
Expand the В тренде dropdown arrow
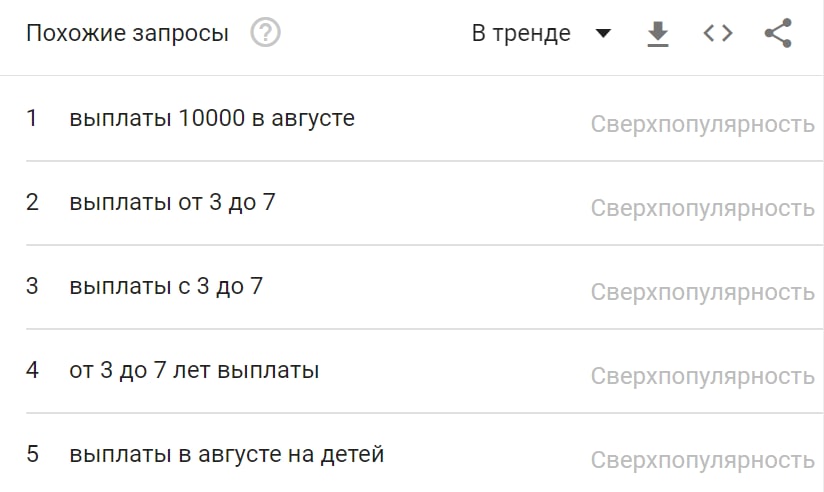(602, 34)
